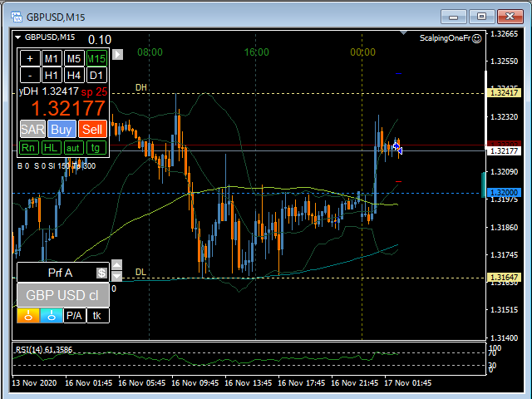Click the teal volume bar on price scale
Screen dimensions: 532x399
click(484, 185)
